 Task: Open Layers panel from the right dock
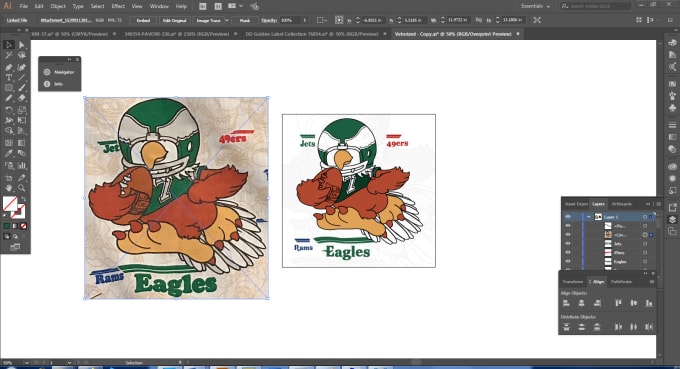[x=672, y=219]
